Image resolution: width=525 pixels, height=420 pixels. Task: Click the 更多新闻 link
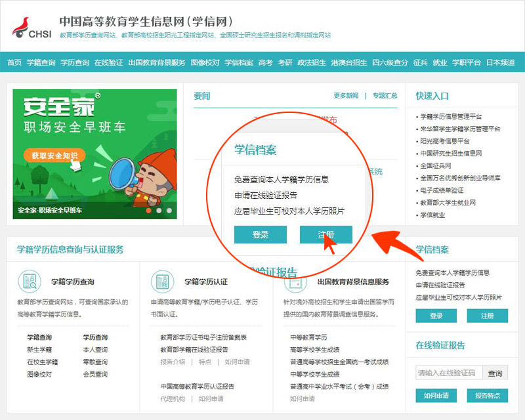pyautogui.click(x=346, y=95)
